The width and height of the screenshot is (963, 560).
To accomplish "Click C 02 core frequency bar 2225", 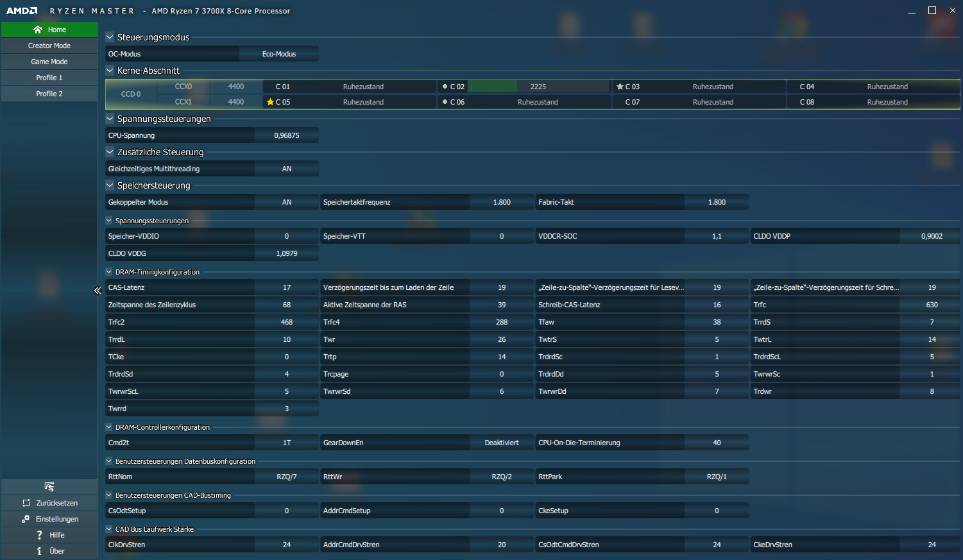I will pyautogui.click(x=538, y=87).
